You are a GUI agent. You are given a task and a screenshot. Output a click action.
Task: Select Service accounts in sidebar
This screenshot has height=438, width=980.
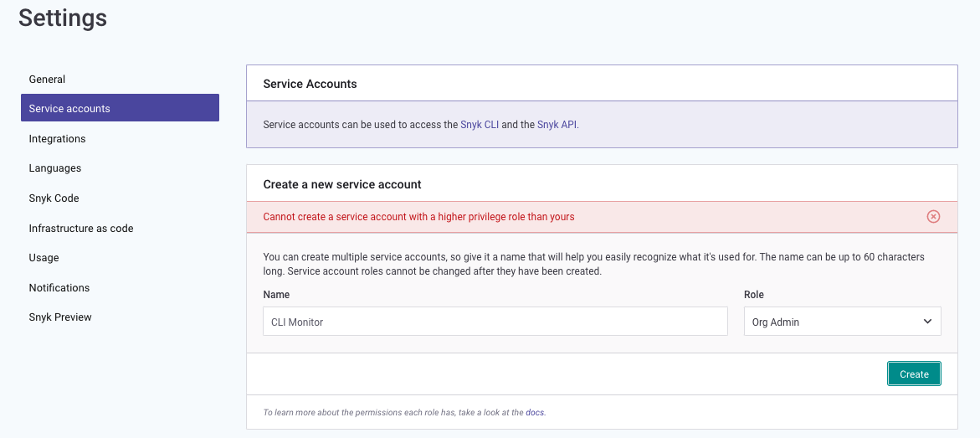point(120,108)
